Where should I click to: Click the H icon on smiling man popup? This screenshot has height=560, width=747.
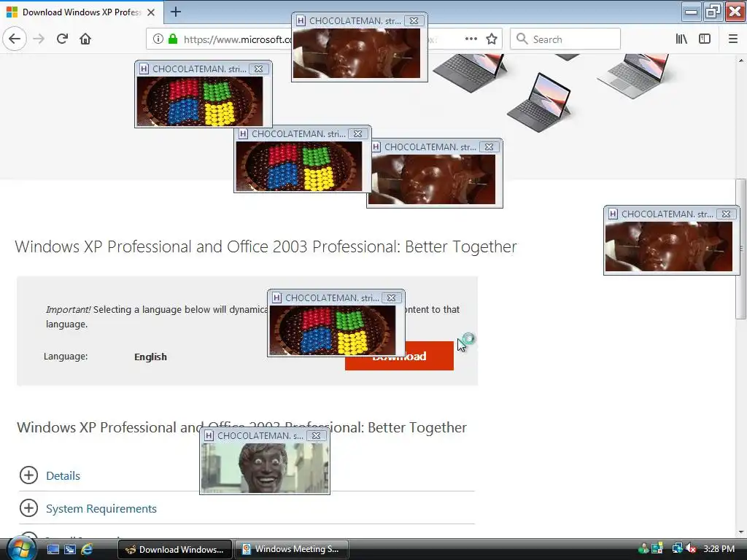click(209, 436)
